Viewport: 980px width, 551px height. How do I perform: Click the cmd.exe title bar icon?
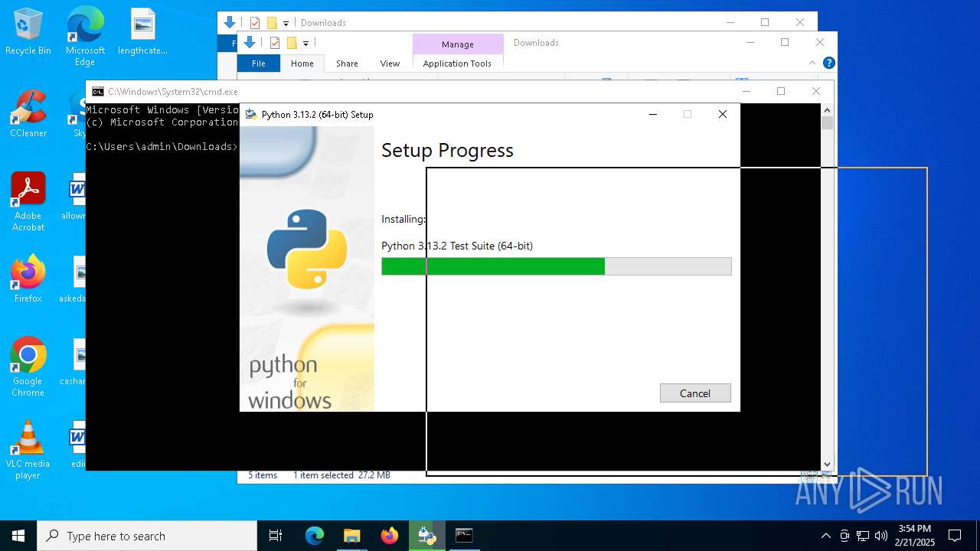(98, 92)
